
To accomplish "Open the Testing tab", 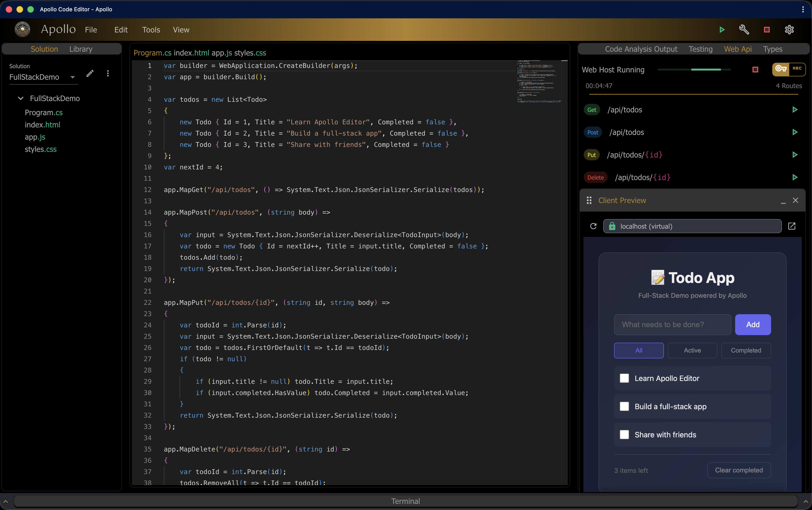I will coord(700,49).
